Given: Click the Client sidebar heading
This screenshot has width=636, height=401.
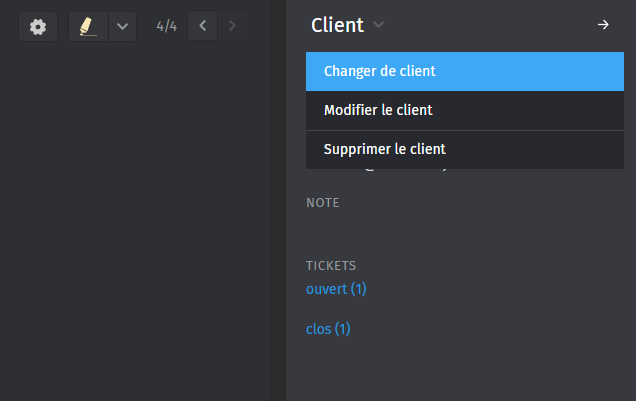Looking at the screenshot, I should (x=337, y=25).
